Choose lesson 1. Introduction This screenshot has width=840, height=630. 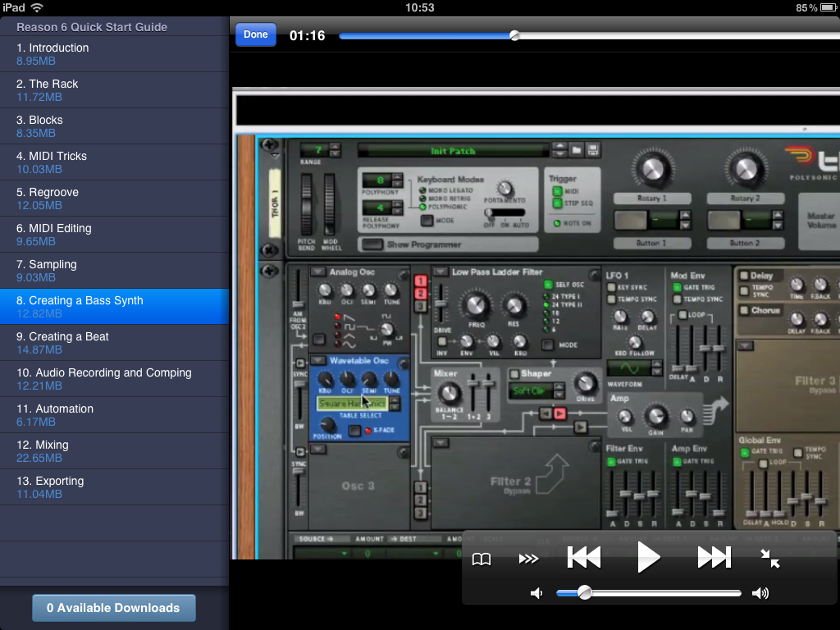pyautogui.click(x=114, y=54)
